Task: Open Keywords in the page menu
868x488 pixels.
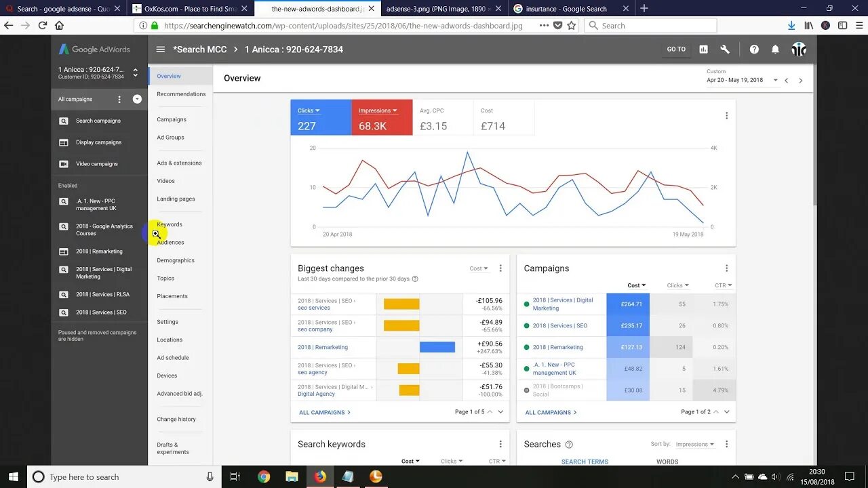Action: coord(170,224)
